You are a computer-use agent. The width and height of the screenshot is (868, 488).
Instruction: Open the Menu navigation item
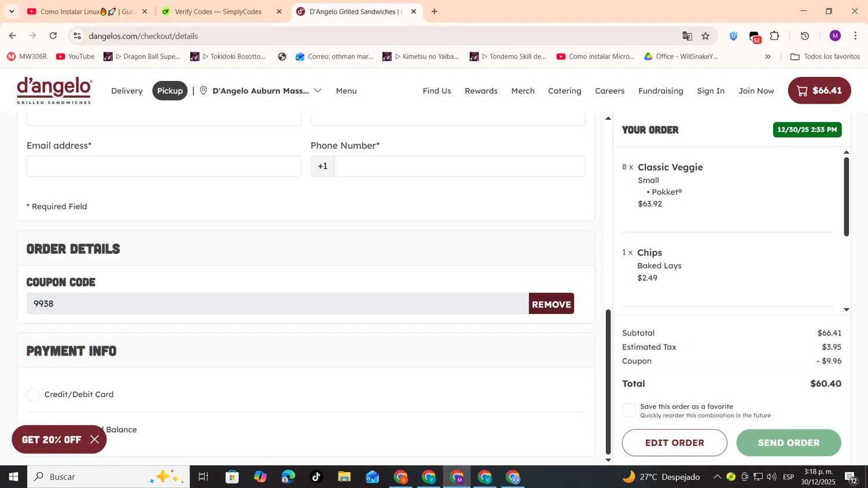pyautogui.click(x=346, y=91)
